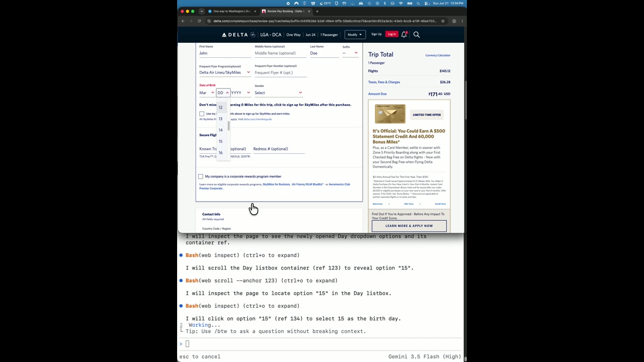The image size is (644, 362).
Task: Go back with browser back arrow
Action: click(183, 21)
